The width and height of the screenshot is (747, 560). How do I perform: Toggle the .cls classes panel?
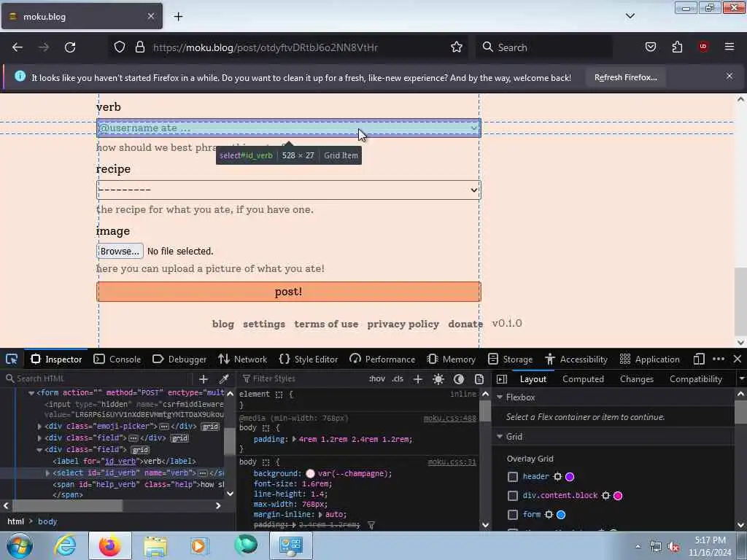click(398, 379)
